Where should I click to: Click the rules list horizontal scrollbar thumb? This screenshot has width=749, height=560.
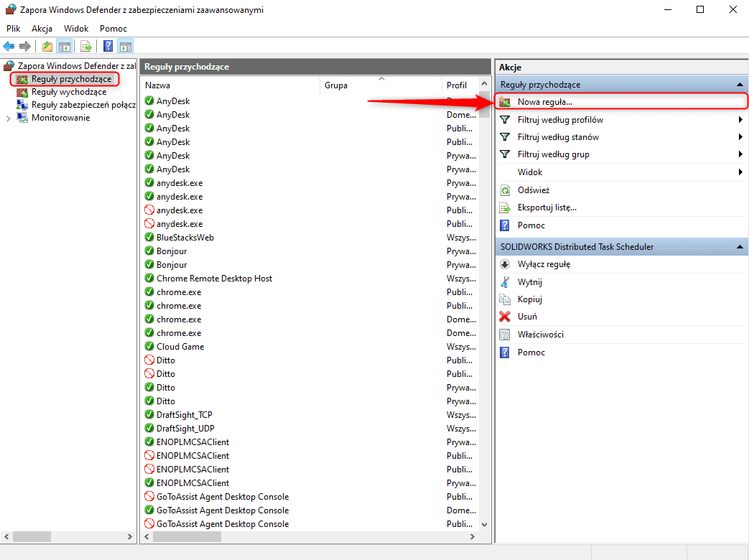(187, 536)
